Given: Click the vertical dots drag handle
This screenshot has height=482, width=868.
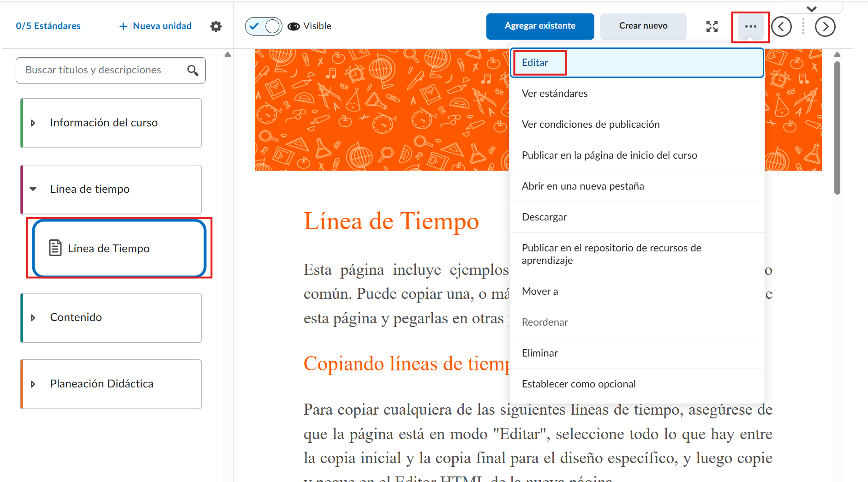Looking at the screenshot, I should [803, 27].
